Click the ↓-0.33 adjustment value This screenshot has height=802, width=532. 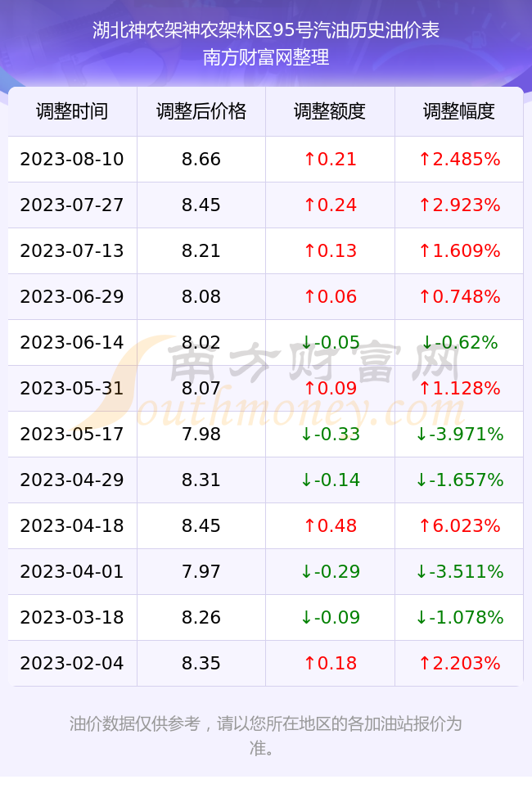tap(330, 435)
